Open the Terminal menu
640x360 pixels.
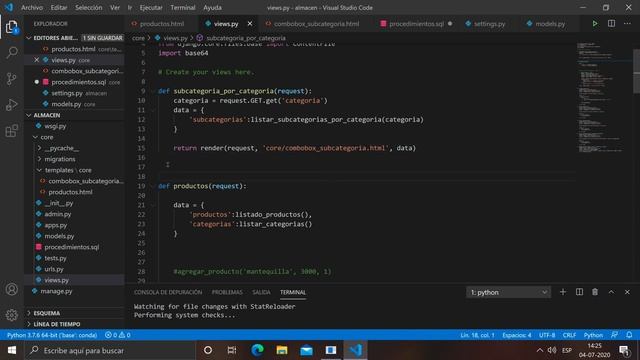182,7
